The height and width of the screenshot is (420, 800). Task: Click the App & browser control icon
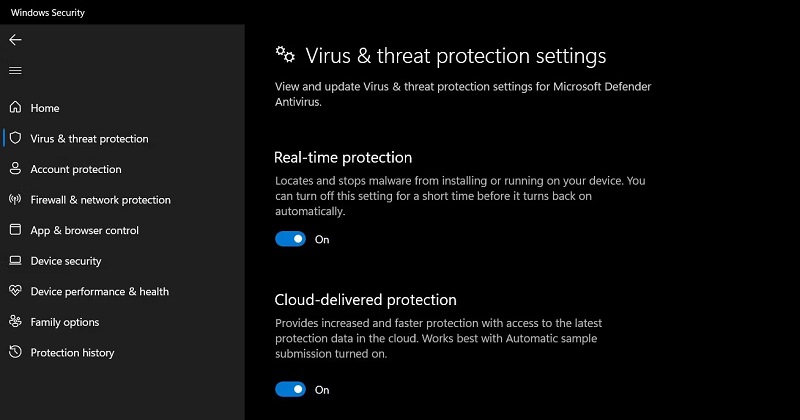tap(15, 230)
